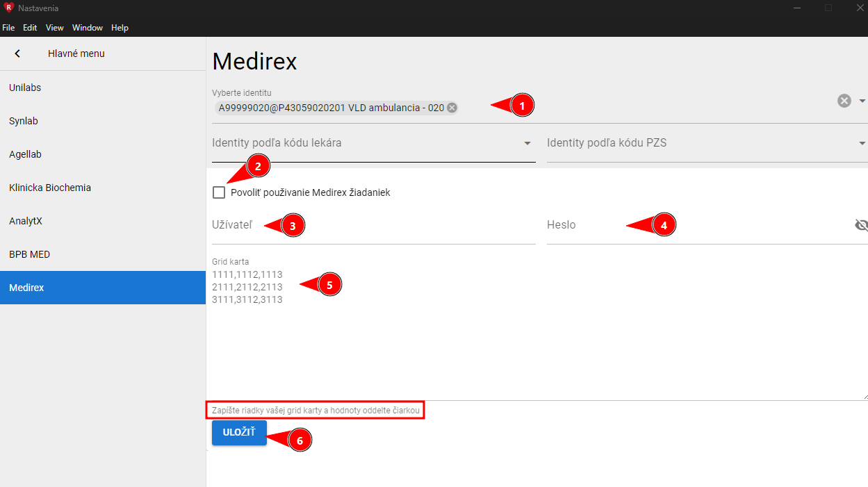
Task: Select BPB MED in the sidebar
Action: coord(103,254)
